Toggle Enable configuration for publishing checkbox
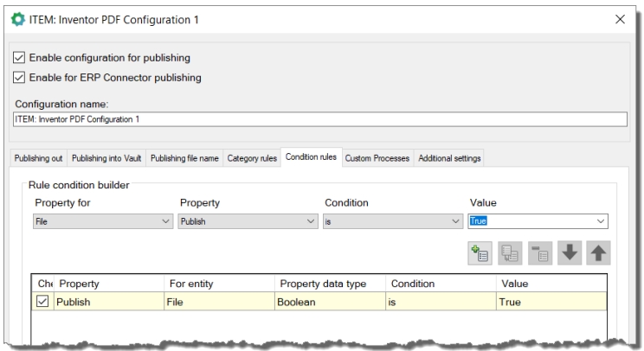 coord(21,58)
